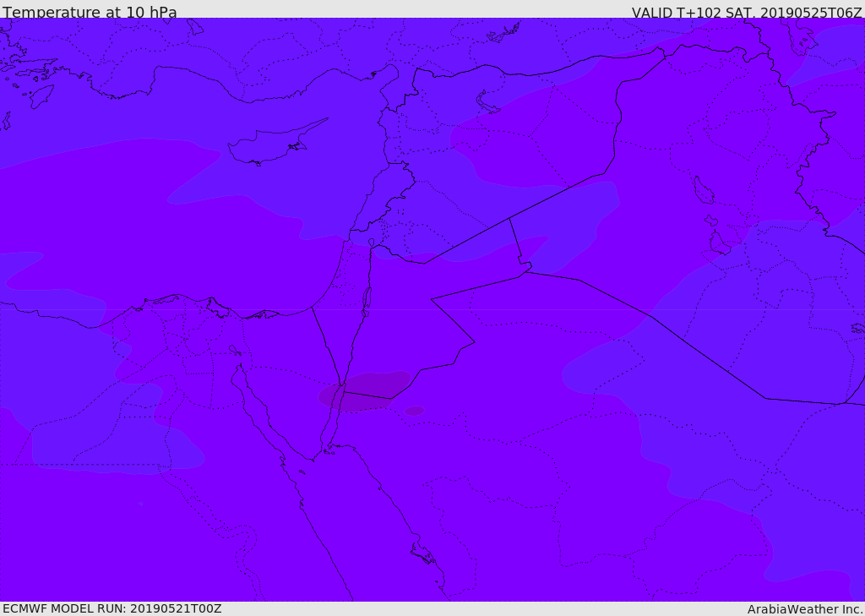Click the 'ECMWF MODEL RUN: 20190521T00Z' text
Viewport: 865px width, 616px height.
point(112,608)
